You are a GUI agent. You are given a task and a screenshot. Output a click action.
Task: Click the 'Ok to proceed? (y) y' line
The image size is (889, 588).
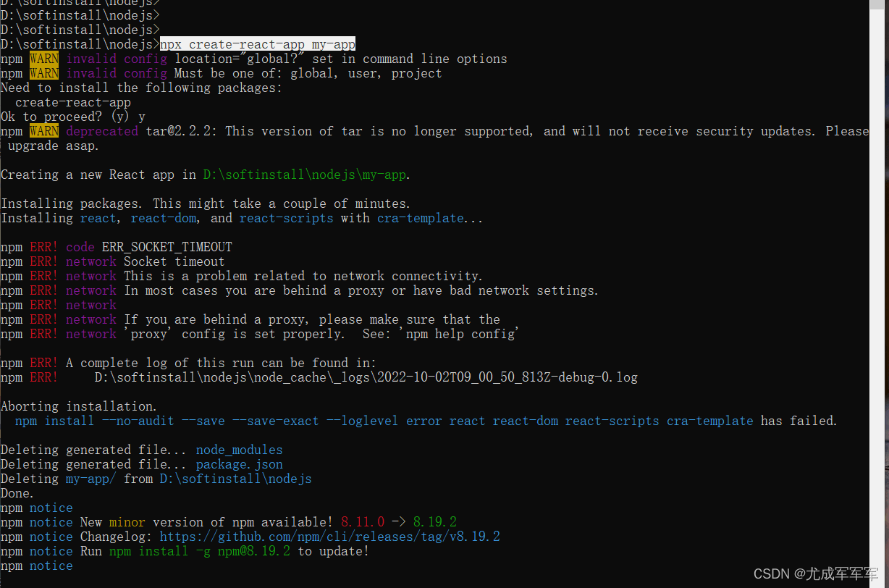click(73, 117)
